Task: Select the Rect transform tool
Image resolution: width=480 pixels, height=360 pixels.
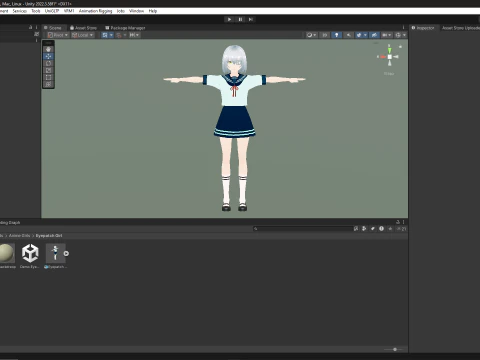Action: pos(48,77)
